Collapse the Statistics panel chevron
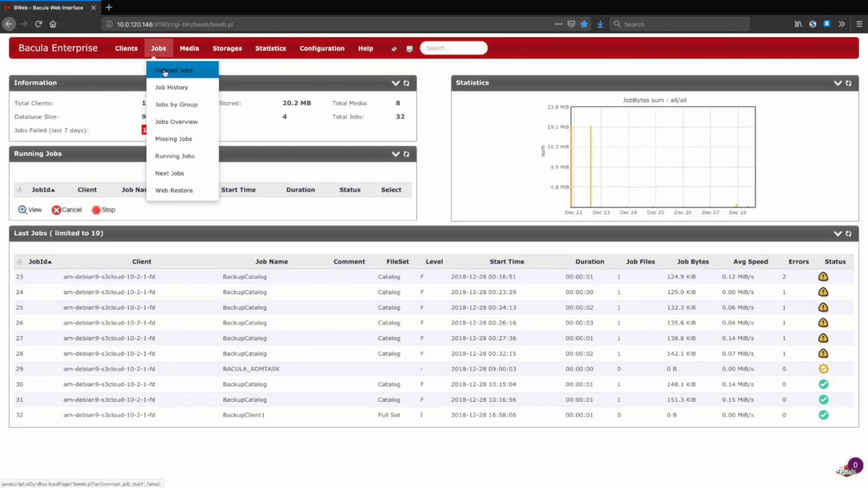Viewport: 868px width, 488px height. [x=838, y=83]
